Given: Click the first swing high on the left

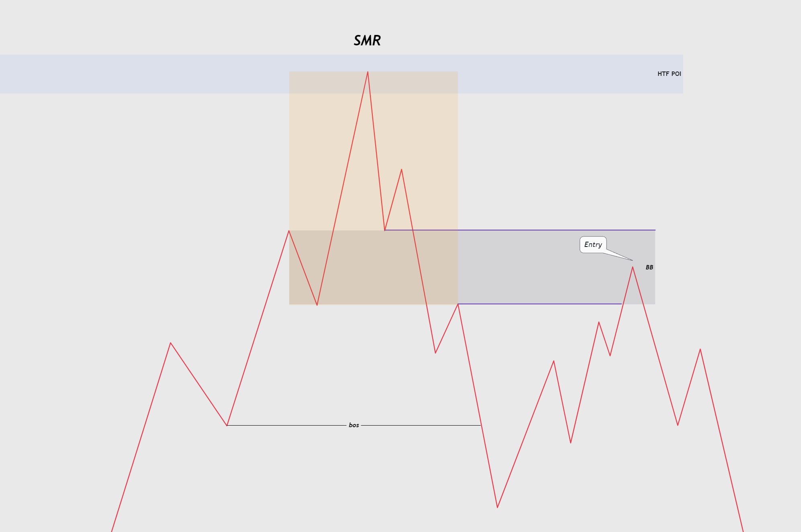Looking at the screenshot, I should click(x=171, y=343).
